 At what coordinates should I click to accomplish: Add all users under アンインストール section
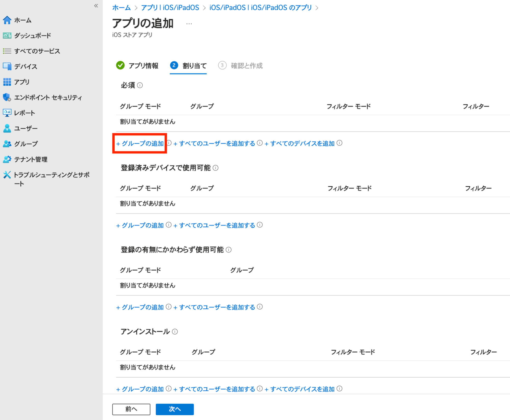(214, 389)
